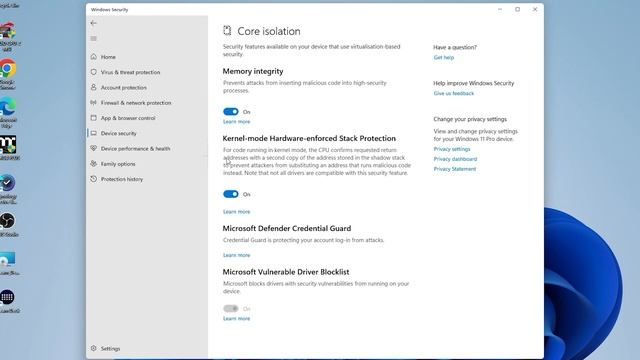640x360 pixels.
Task: Open Google Chrome desktop icon
Action: coord(7,68)
